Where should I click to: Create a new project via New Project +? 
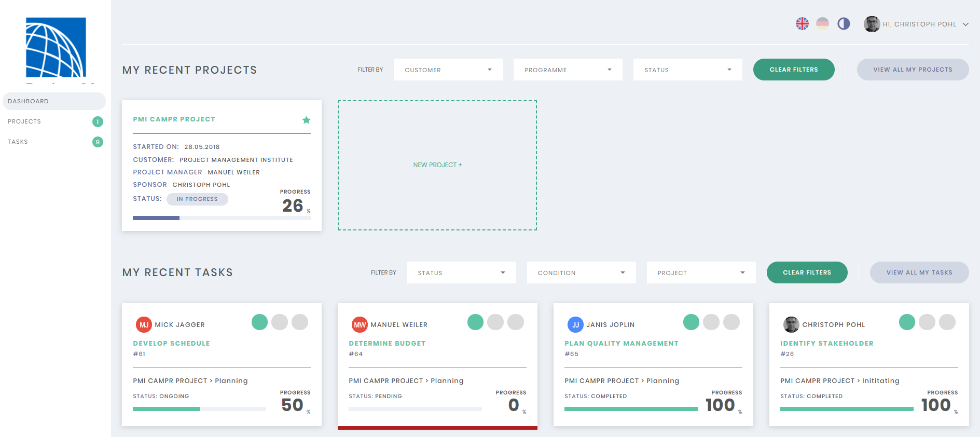437,165
